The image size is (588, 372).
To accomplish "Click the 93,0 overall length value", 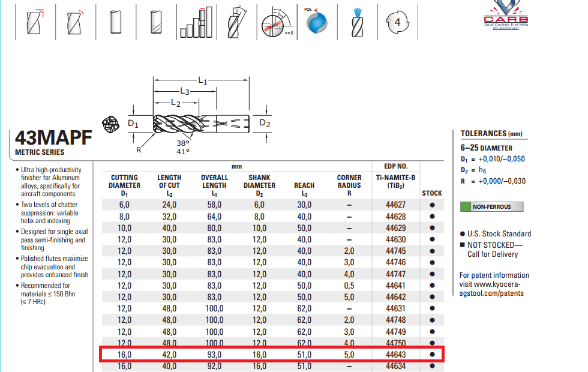I will point(215,355).
